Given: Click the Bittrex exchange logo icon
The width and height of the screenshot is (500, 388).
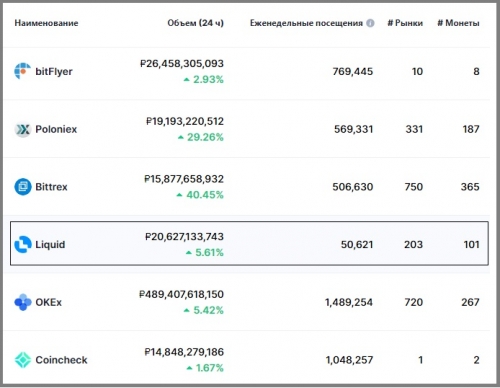Looking at the screenshot, I should click(x=23, y=187).
